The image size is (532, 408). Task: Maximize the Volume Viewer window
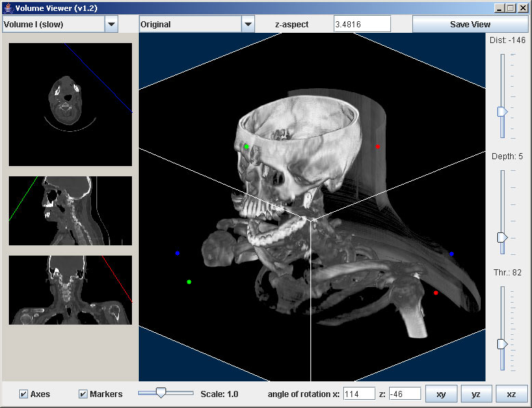(x=511, y=8)
